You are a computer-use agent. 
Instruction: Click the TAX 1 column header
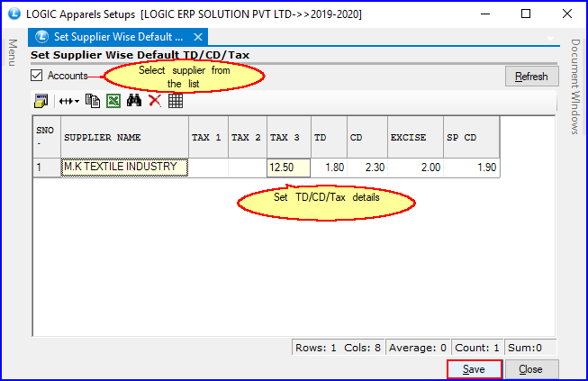208,137
